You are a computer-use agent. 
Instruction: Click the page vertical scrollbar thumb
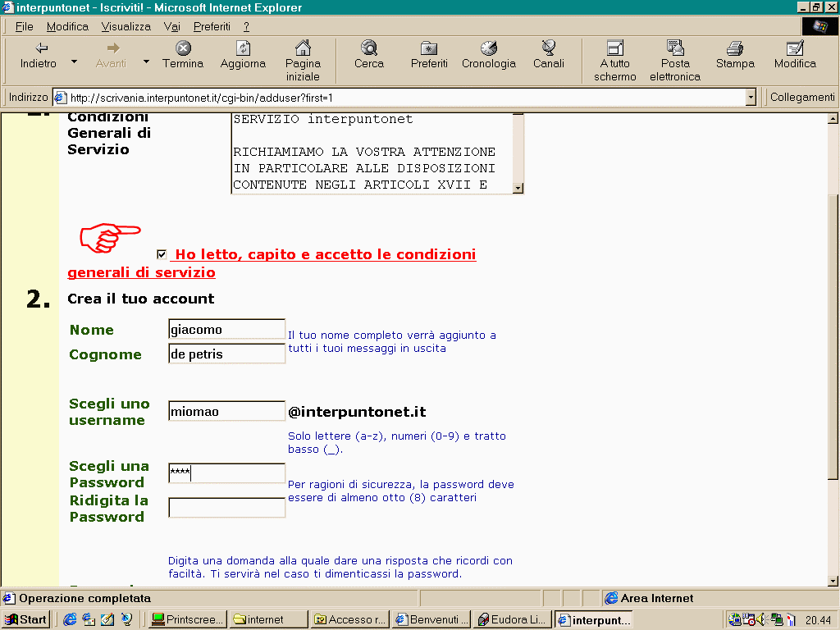pos(833,337)
